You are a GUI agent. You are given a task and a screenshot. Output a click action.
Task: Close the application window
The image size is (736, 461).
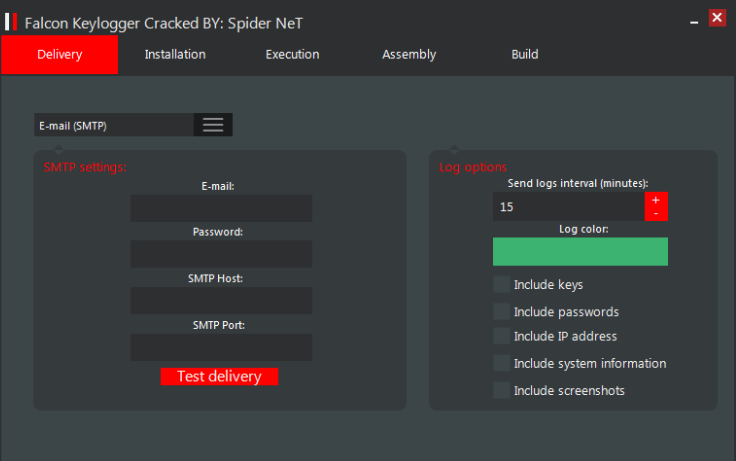click(x=716, y=18)
